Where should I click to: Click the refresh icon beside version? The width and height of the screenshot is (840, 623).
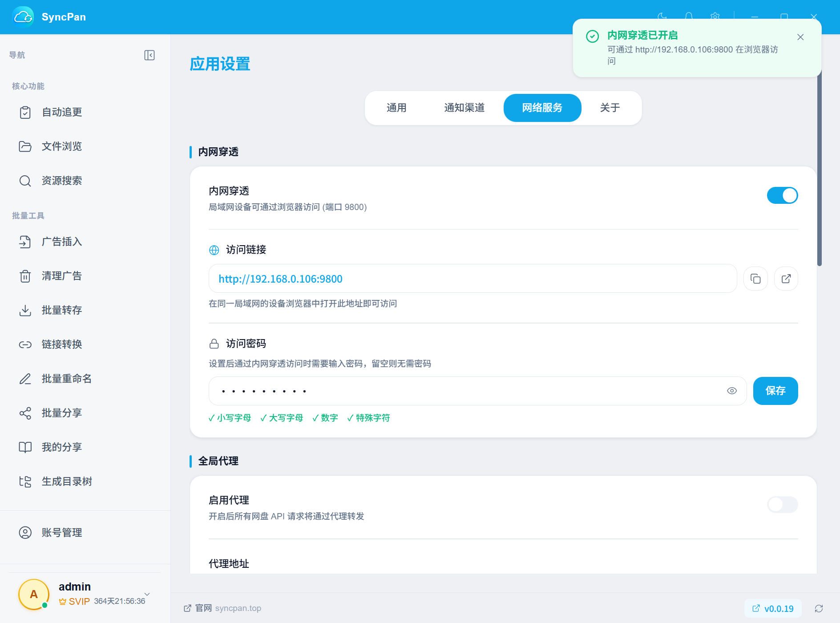819,608
